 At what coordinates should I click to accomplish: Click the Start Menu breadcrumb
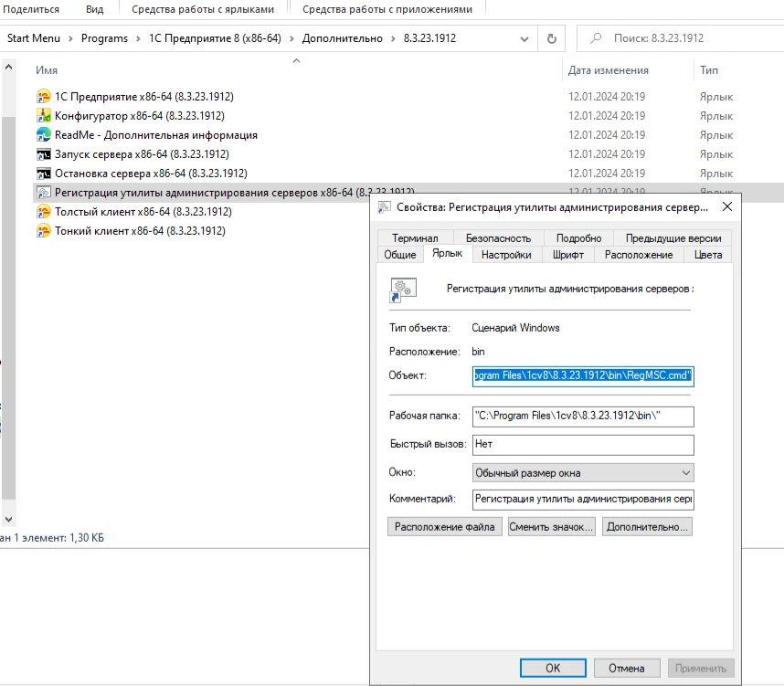[34, 38]
